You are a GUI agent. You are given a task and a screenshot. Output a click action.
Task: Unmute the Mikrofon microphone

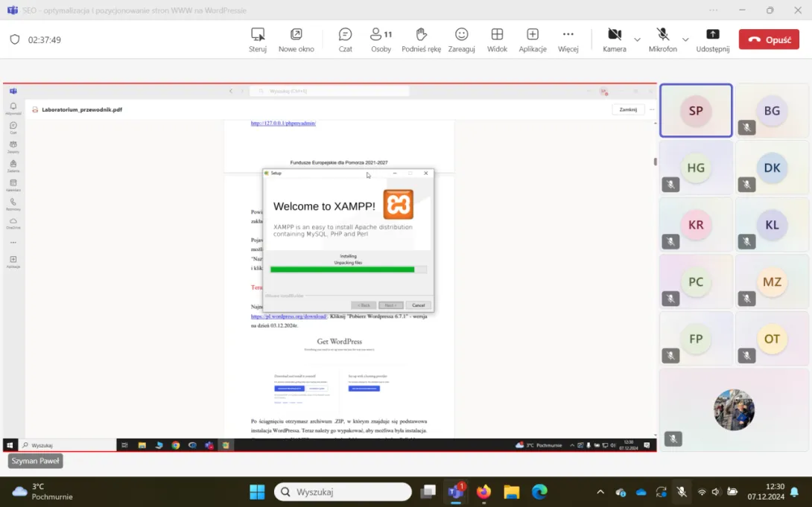click(662, 39)
